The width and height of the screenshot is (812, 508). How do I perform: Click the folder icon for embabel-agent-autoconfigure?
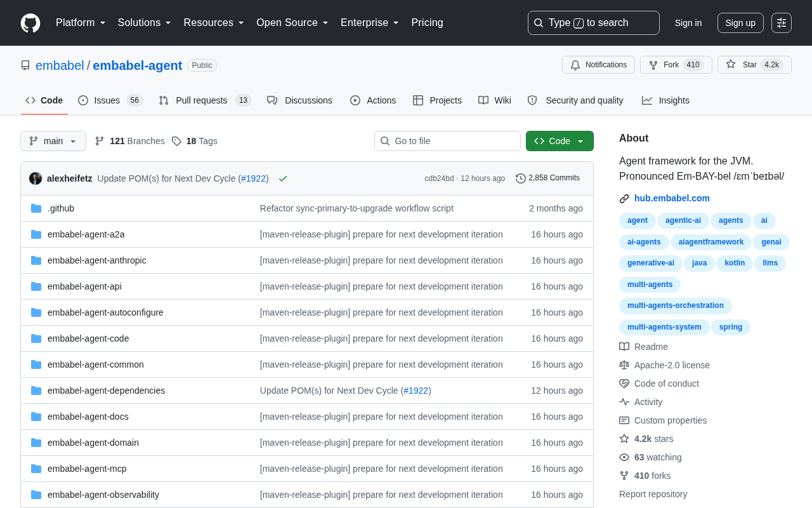coord(36,312)
